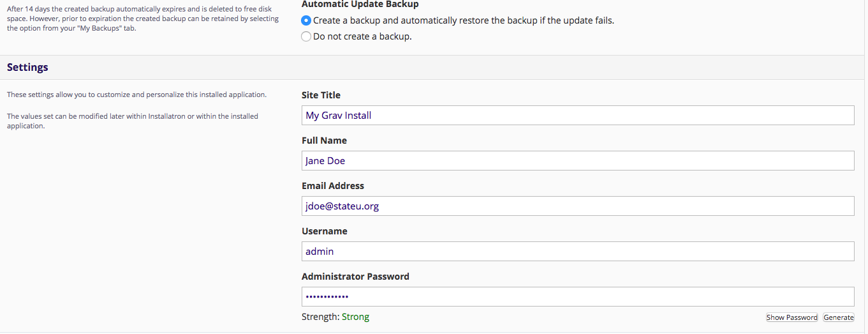Click the Settings section header
Screen dimensions: 868x334
tap(27, 67)
